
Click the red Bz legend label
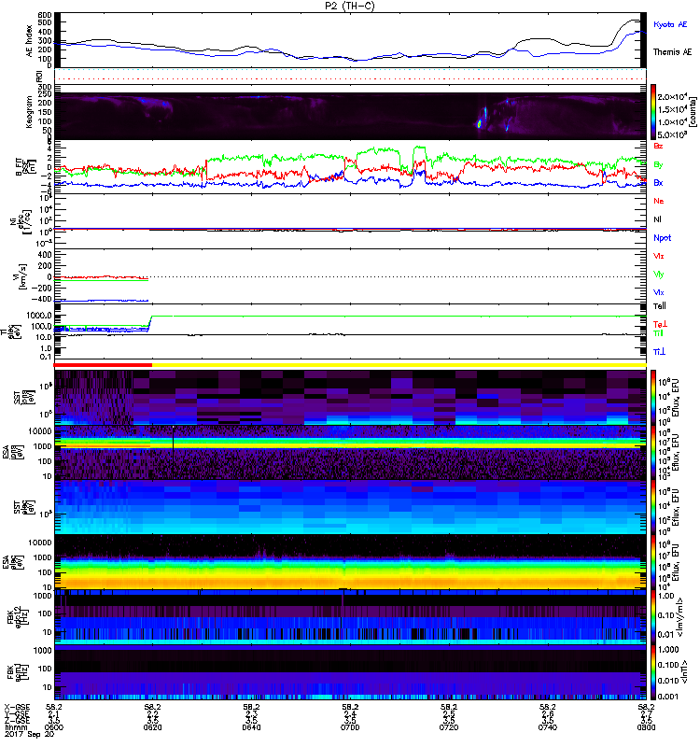pyautogui.click(x=658, y=146)
